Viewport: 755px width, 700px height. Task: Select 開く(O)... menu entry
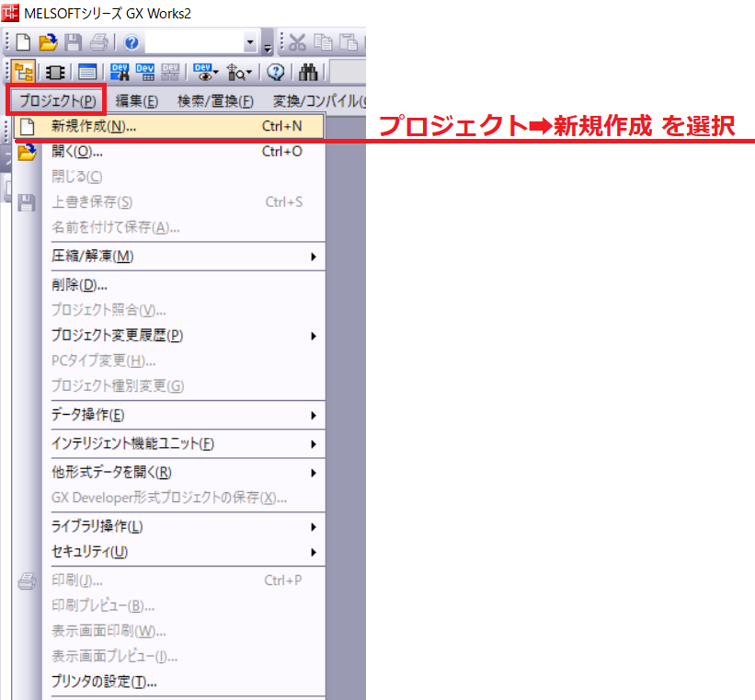(x=169, y=152)
